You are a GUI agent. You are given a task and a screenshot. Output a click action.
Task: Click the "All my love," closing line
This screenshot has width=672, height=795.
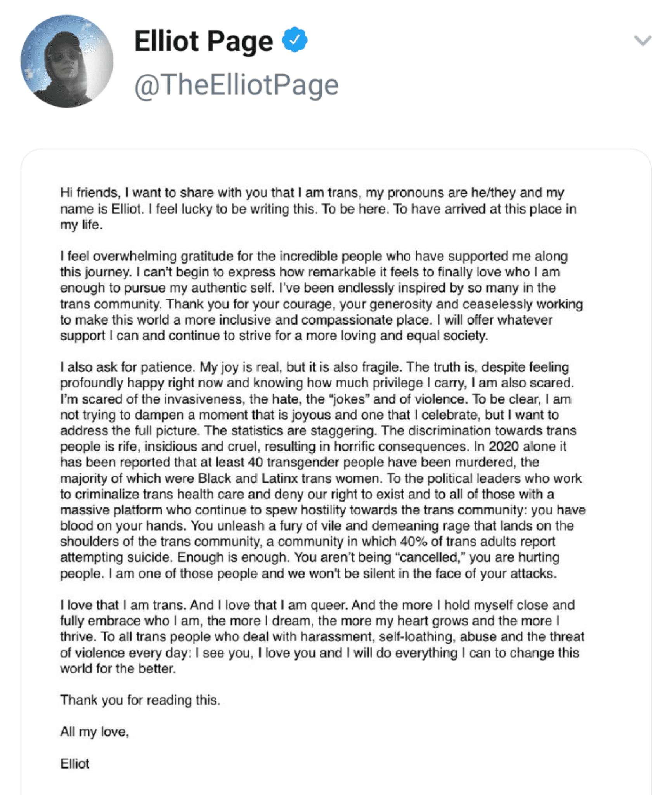tap(94, 732)
